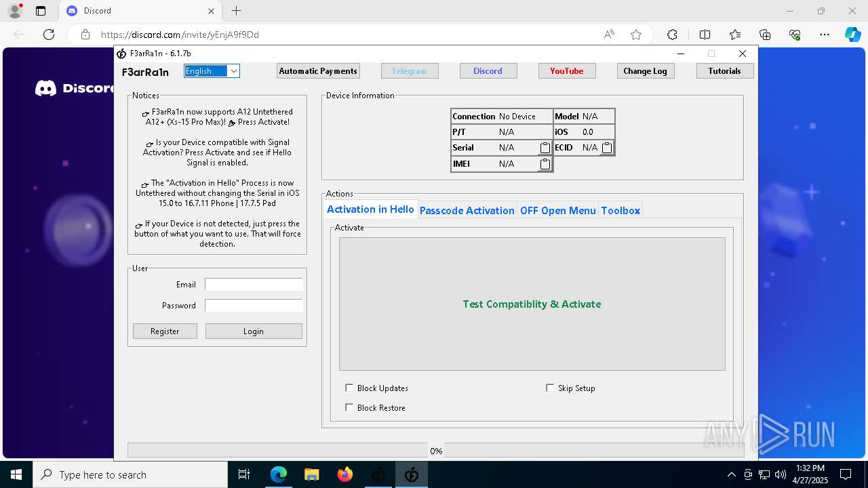Switch to Toolbox tab
Screen dimensions: 868x488
[620, 211]
